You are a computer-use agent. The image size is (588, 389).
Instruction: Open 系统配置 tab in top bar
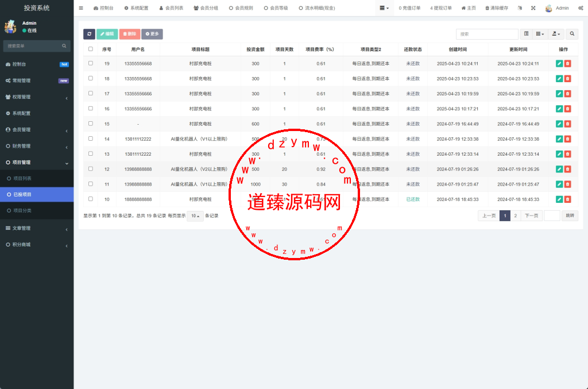point(137,8)
